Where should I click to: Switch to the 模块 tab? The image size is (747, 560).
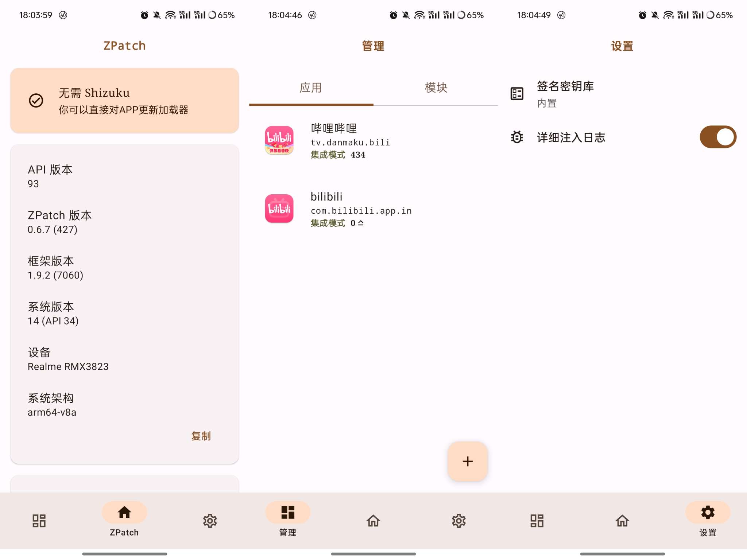click(436, 88)
